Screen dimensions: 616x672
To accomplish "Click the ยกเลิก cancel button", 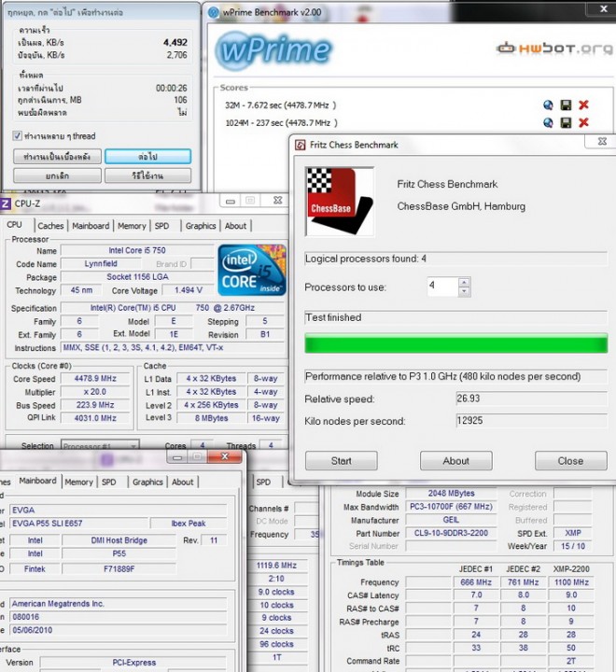I will 57,175.
